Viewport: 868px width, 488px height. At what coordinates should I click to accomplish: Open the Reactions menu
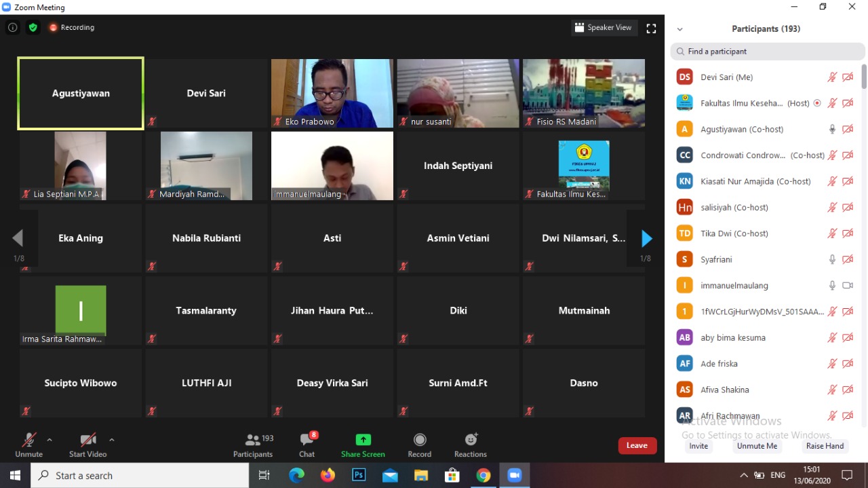[x=471, y=445]
